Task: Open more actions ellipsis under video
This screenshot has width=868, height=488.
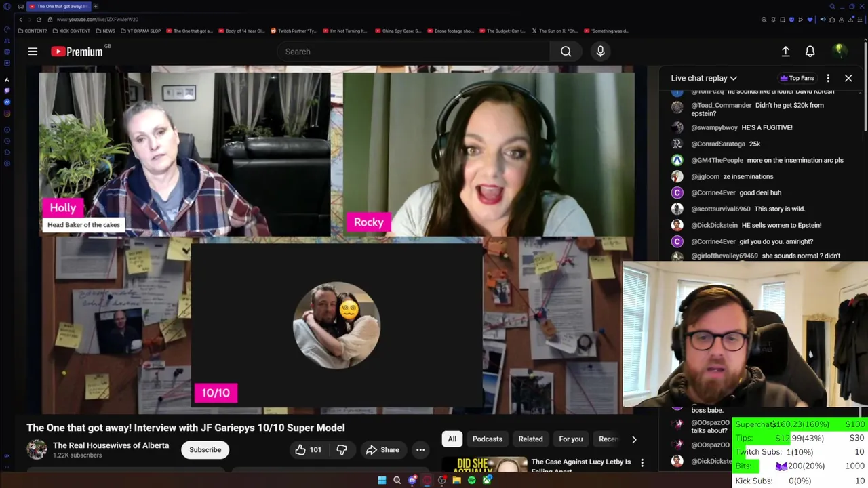Action: (x=420, y=450)
